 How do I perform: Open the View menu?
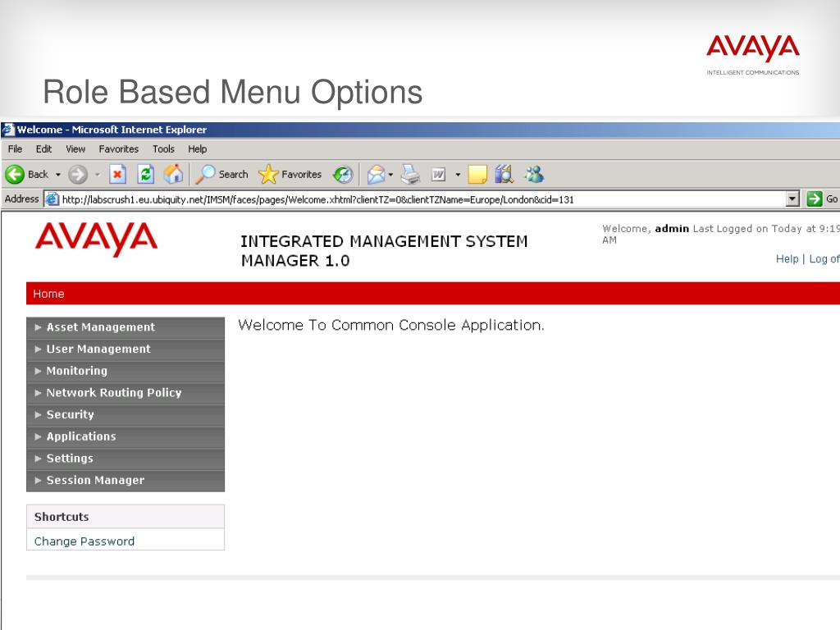coord(75,149)
